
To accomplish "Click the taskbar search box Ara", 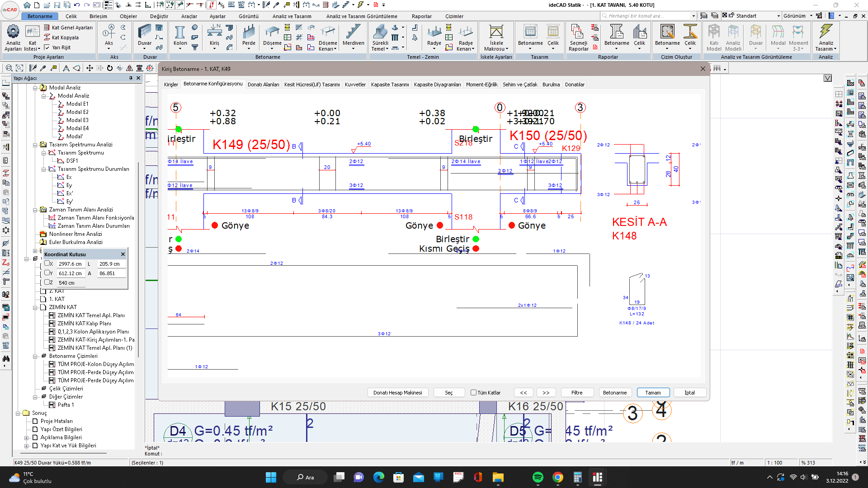I will point(305,477).
